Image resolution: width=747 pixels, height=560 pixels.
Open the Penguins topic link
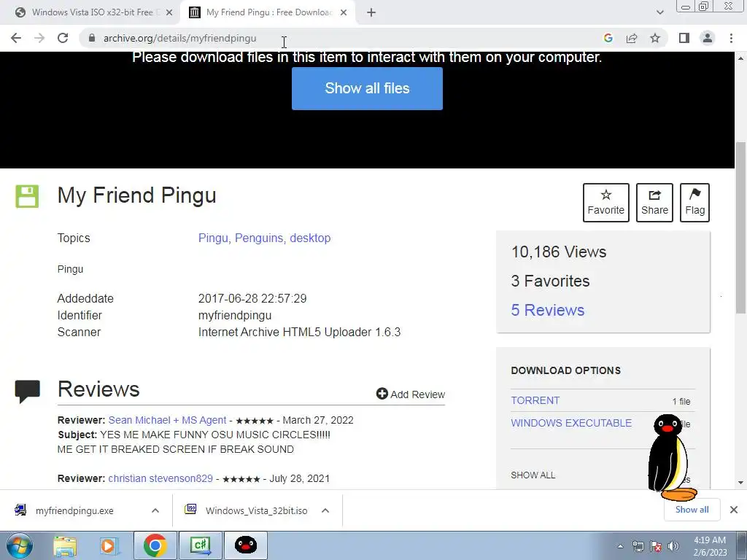(259, 238)
